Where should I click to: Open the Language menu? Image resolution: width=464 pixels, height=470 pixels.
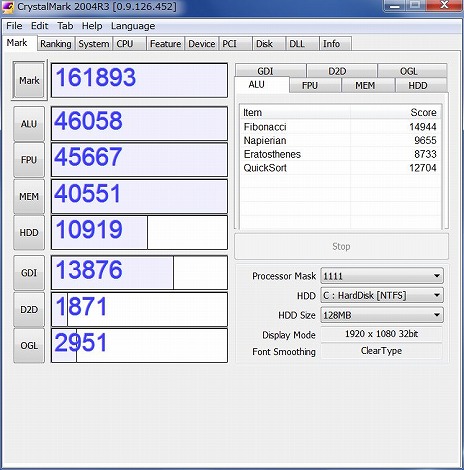point(133,26)
